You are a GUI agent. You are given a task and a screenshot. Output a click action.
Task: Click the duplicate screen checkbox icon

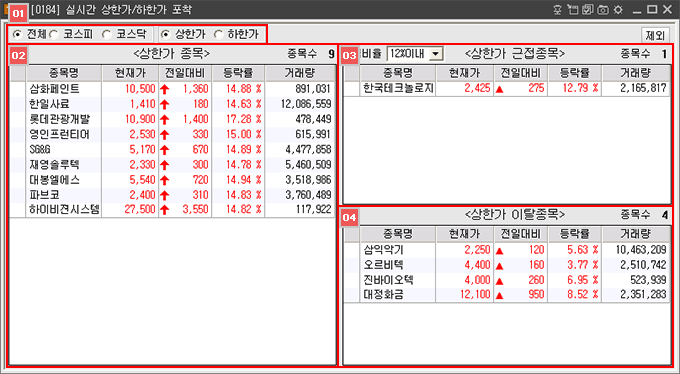click(x=588, y=10)
